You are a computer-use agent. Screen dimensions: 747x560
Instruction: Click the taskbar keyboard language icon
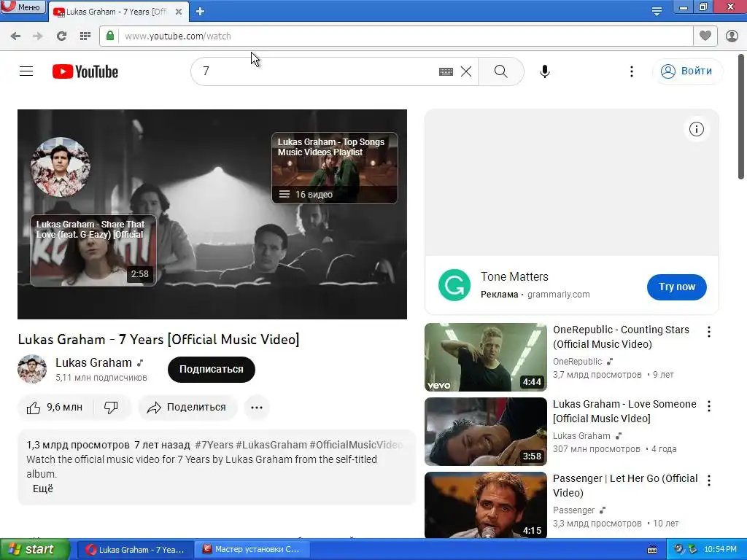tap(652, 550)
